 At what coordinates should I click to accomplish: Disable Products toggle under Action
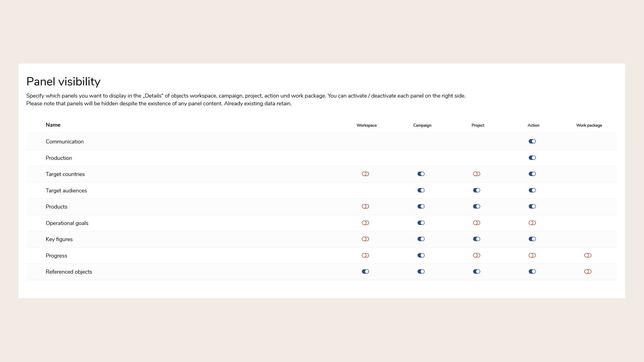pyautogui.click(x=532, y=206)
